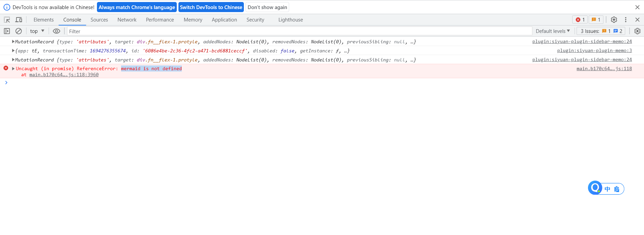This screenshot has height=235, width=644.
Task: Click the red error count badge
Action: pos(580,20)
